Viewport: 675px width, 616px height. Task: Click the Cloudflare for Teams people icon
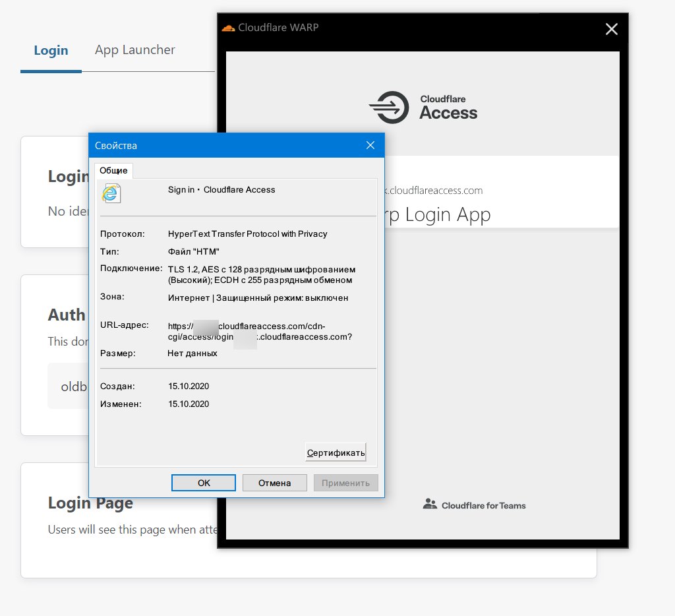click(x=430, y=504)
